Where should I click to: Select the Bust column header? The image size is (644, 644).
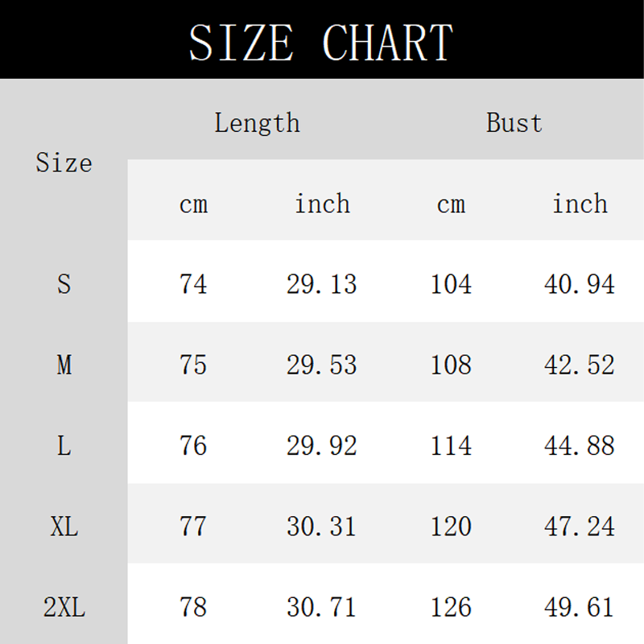point(514,123)
